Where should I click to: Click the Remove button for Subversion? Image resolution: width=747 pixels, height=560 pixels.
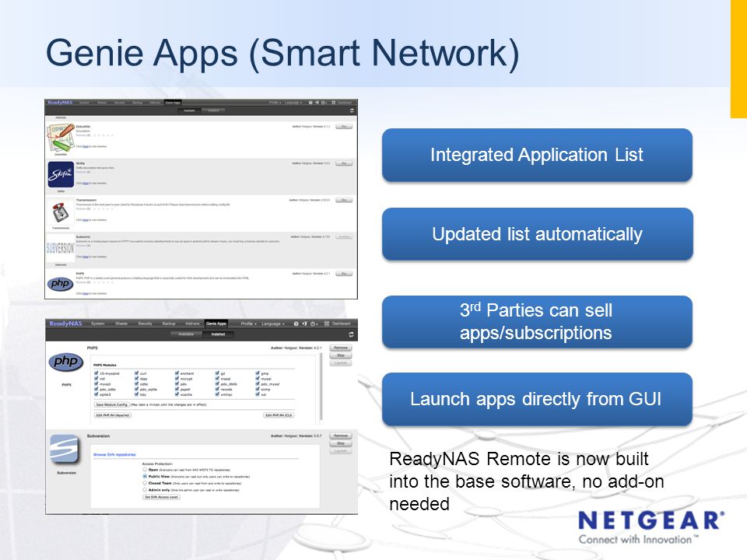(341, 436)
